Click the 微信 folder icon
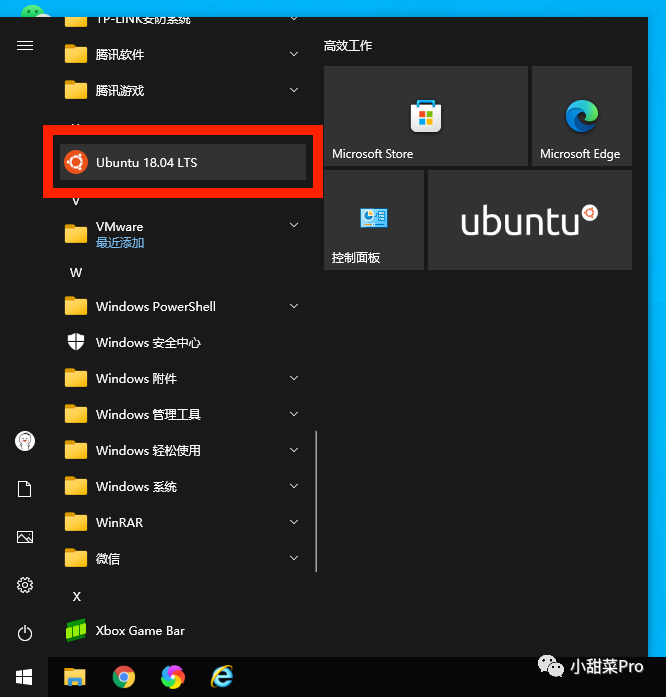Screen dimensions: 666x697 point(76,558)
